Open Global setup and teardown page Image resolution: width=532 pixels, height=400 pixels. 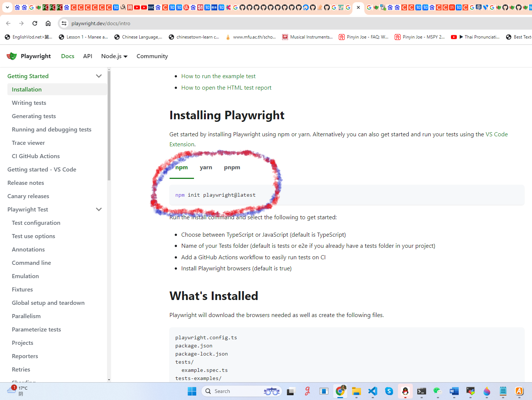tap(48, 303)
